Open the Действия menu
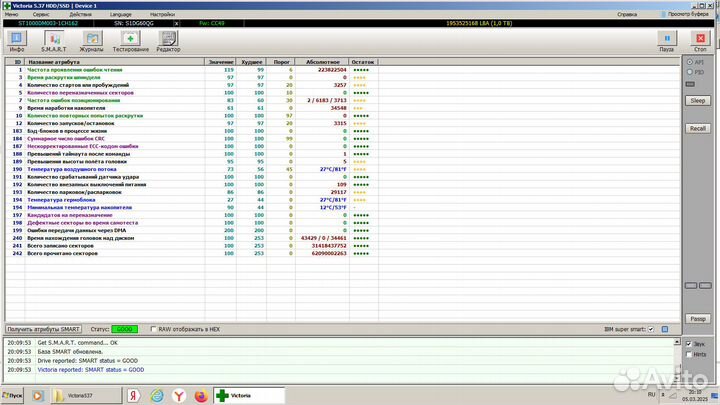Image resolution: width=720 pixels, height=405 pixels. pyautogui.click(x=80, y=14)
